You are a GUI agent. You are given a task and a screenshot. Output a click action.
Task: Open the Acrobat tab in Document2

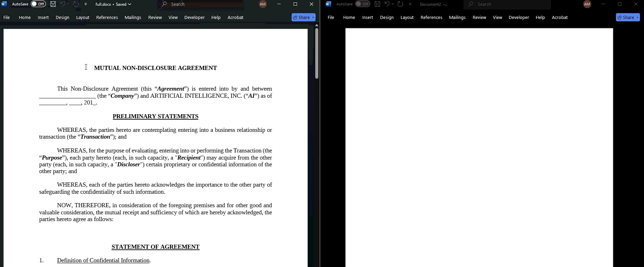[x=560, y=17]
